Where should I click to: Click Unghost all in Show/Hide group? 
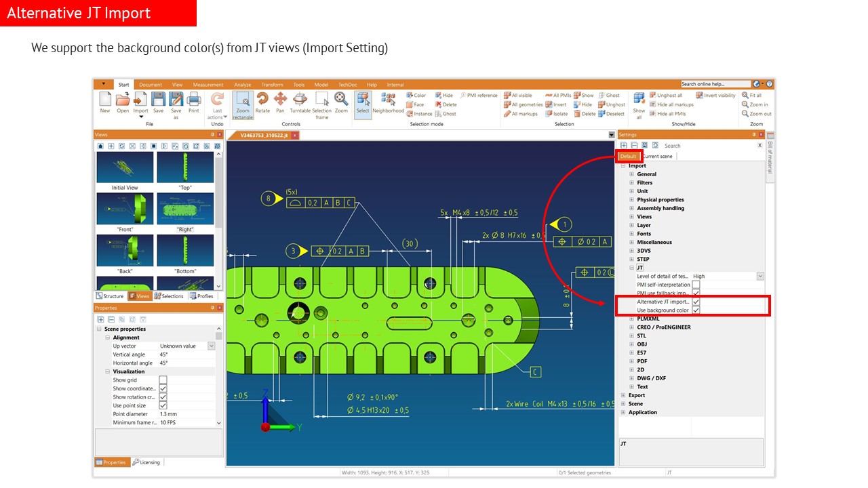click(x=666, y=96)
